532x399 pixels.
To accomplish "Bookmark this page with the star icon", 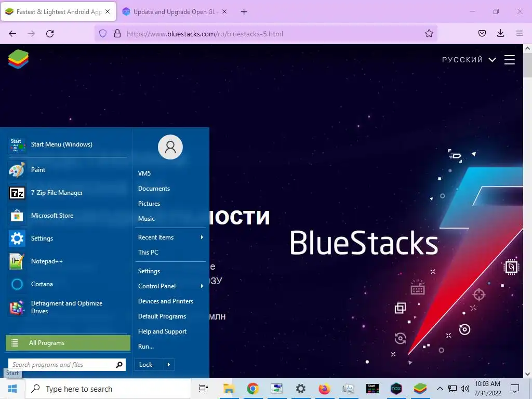I will point(429,34).
